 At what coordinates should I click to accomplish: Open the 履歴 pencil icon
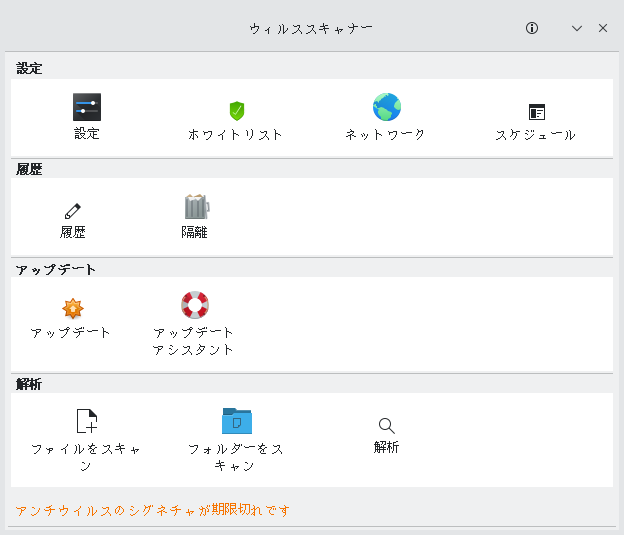pos(72,211)
